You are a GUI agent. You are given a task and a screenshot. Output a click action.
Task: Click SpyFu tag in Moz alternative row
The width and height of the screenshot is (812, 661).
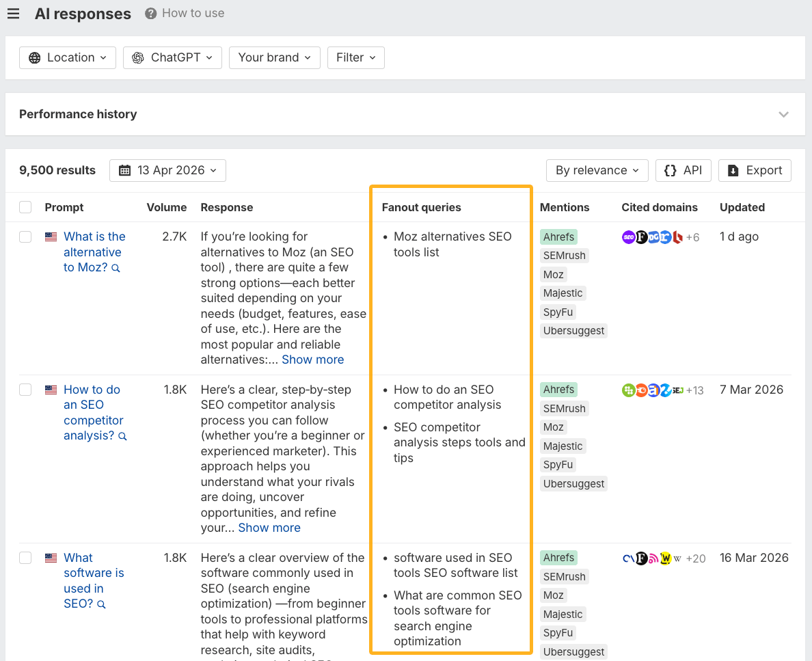558,312
